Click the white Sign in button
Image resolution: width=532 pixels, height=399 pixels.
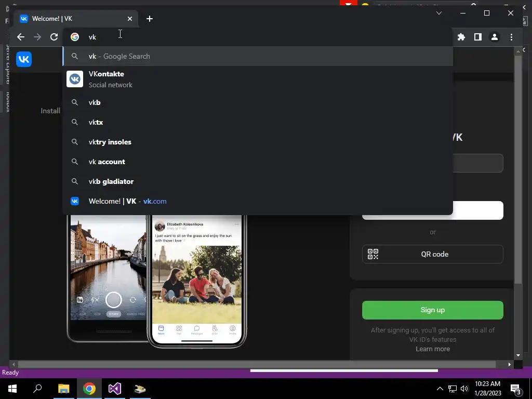point(478,210)
